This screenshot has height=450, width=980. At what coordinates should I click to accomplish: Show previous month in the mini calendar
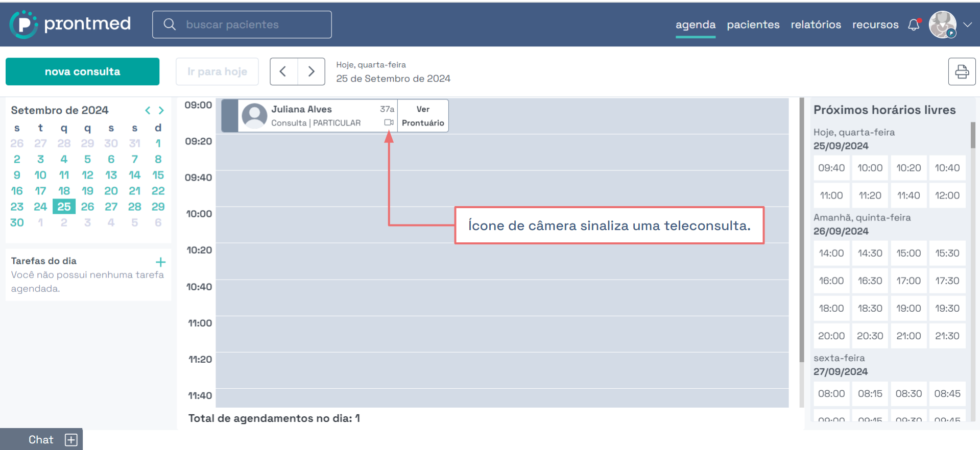148,110
